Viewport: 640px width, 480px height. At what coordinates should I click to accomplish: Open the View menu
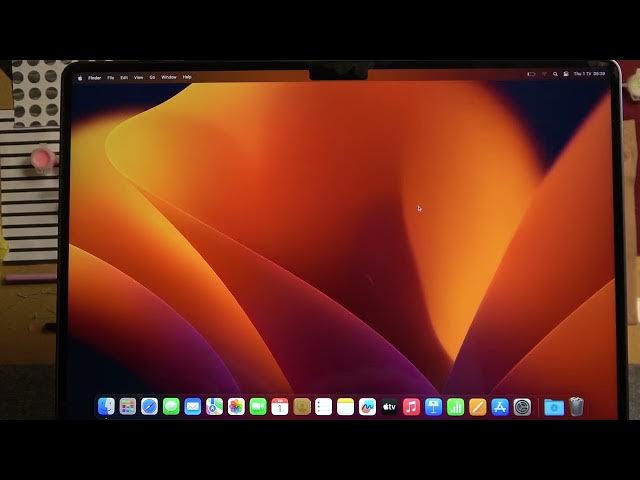139,78
